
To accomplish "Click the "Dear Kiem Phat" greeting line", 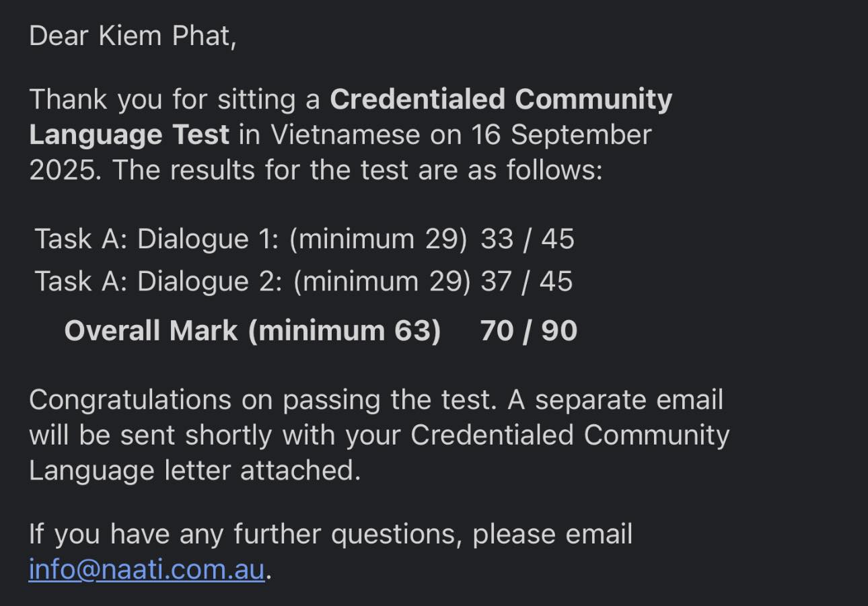I will (133, 36).
